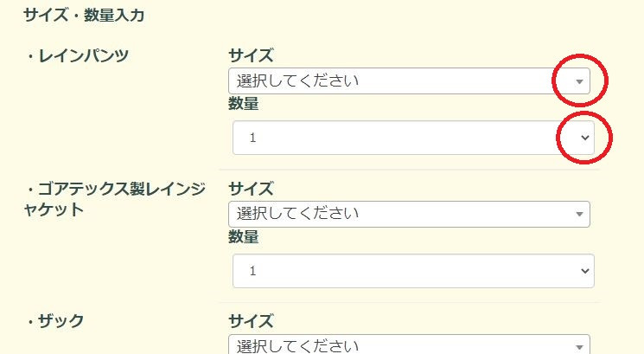Click the レインパンツ quantity chevron icon
Screen dimensions: 644x354
[x=584, y=138]
